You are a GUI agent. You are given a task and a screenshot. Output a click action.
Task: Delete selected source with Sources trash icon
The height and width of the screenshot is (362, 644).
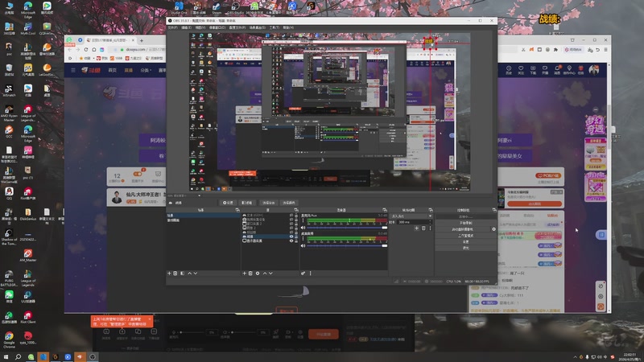click(250, 274)
